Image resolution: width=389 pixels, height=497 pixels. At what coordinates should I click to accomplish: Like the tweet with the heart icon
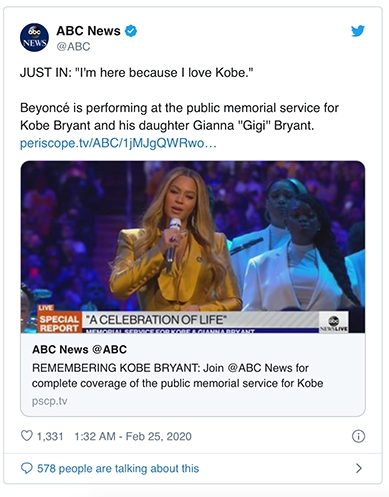tap(27, 436)
